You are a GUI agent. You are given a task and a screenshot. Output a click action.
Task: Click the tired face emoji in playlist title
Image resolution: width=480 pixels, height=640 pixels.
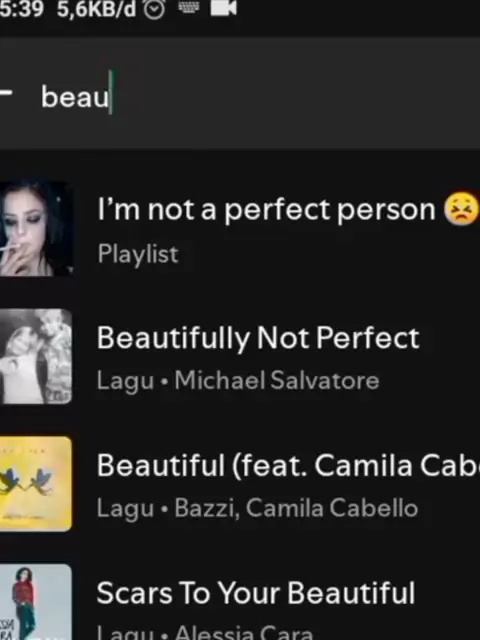461,209
